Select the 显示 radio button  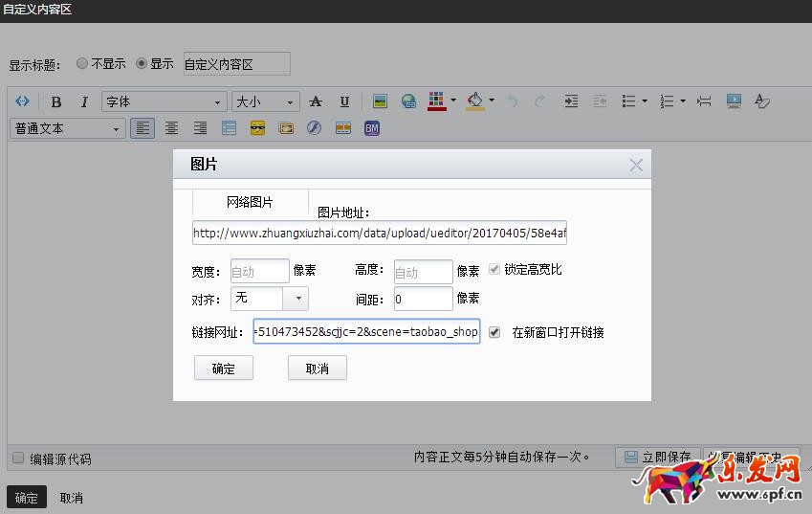[x=141, y=63]
